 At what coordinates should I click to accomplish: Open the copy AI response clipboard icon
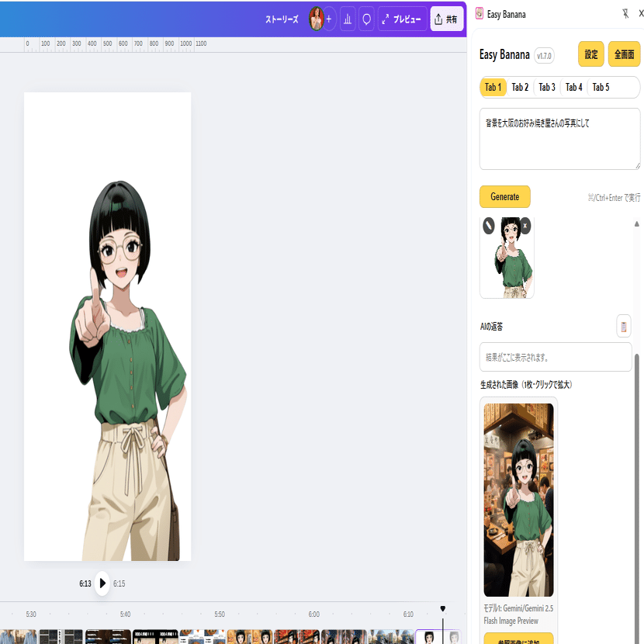[623, 326]
